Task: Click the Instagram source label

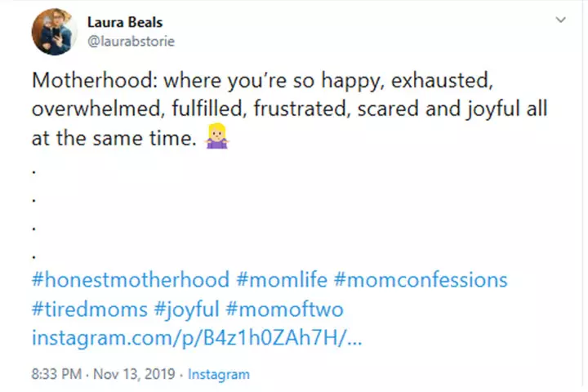Action: pos(219,375)
